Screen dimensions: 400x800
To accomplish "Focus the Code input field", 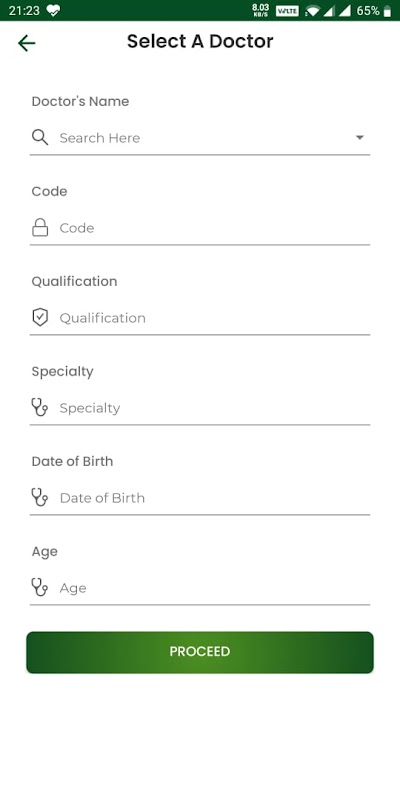I will coord(200,228).
